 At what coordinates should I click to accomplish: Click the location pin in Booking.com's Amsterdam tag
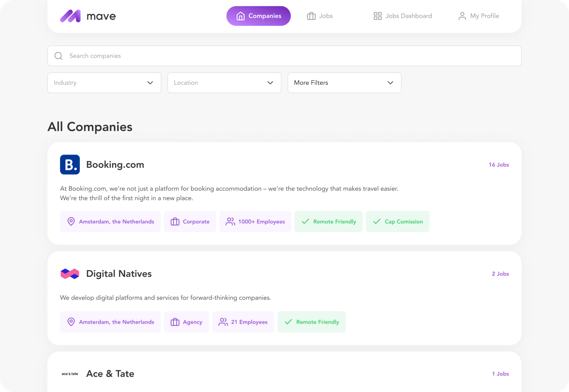[x=71, y=221]
